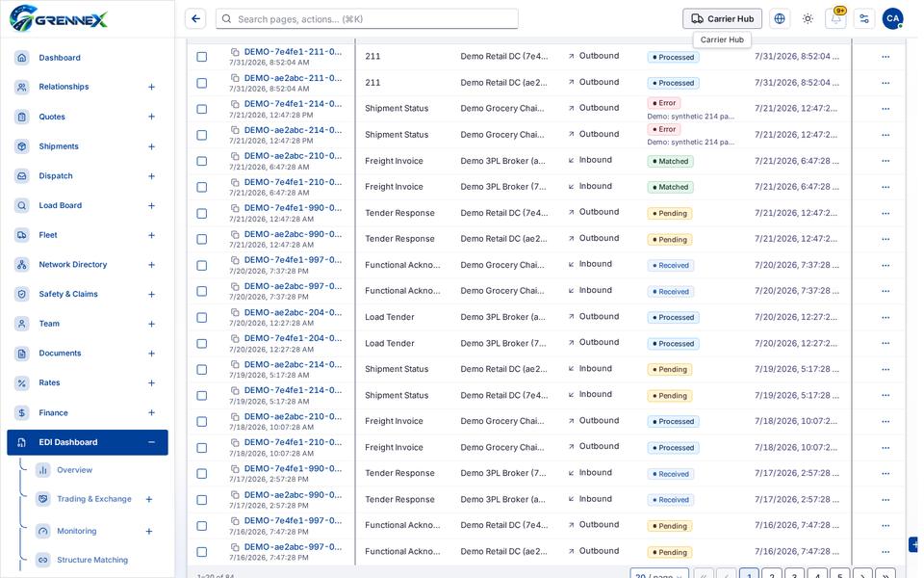The height and width of the screenshot is (578, 924).
Task: Open the DEMO-7e4fe1-211-0... transaction link
Action: point(293,52)
